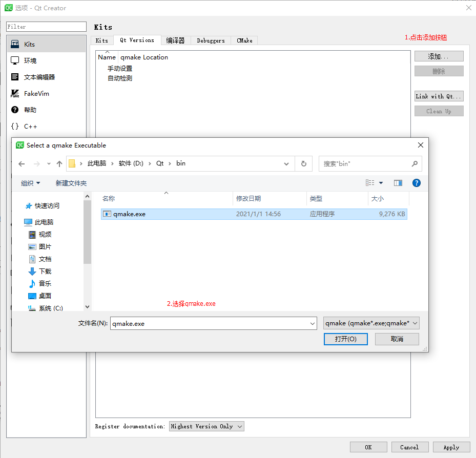Open Kits category in options sidebar

point(47,44)
